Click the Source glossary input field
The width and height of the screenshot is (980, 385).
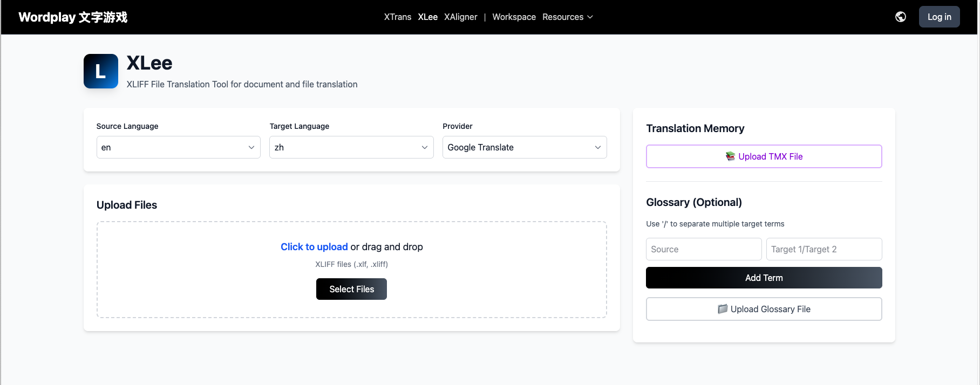click(703, 249)
